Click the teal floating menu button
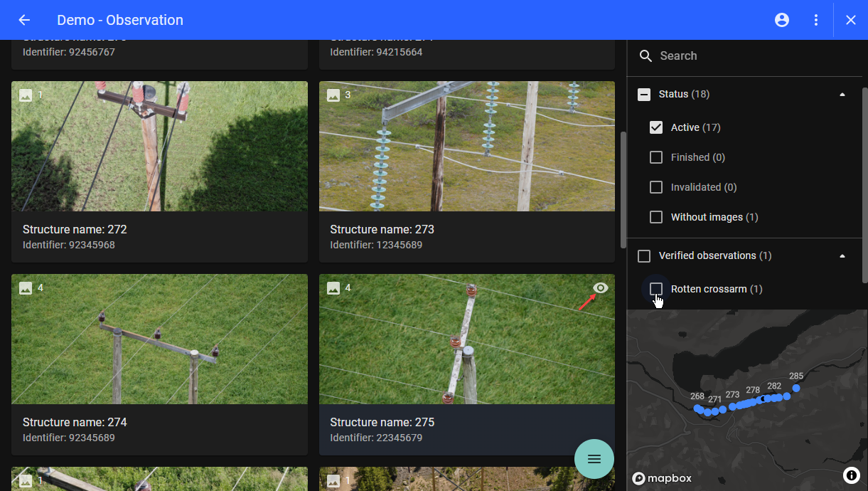Viewport: 868px width, 491px height. tap(594, 459)
